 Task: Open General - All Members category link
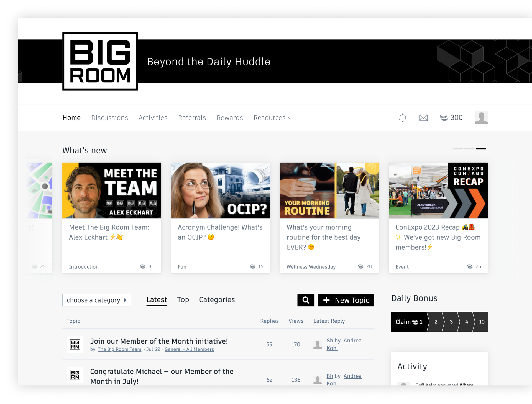click(x=189, y=349)
